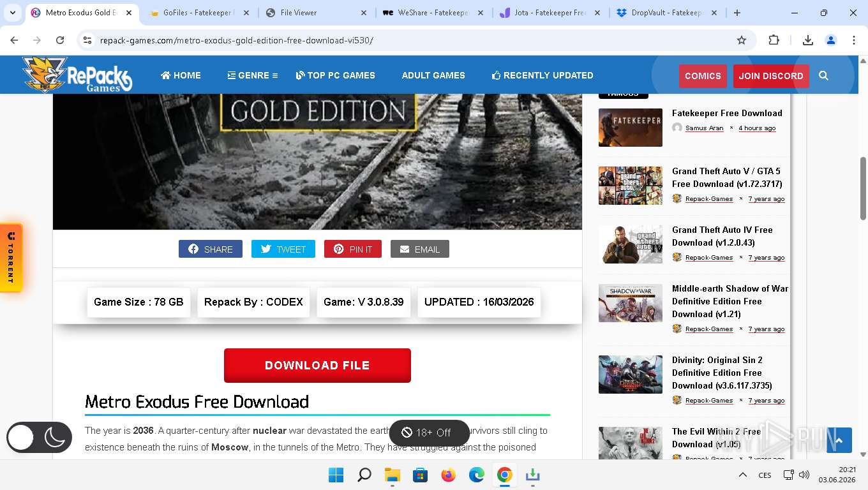The image size is (868, 490).
Task: Click the Divinity Original Sin 2 thumbnail
Action: [x=631, y=375]
